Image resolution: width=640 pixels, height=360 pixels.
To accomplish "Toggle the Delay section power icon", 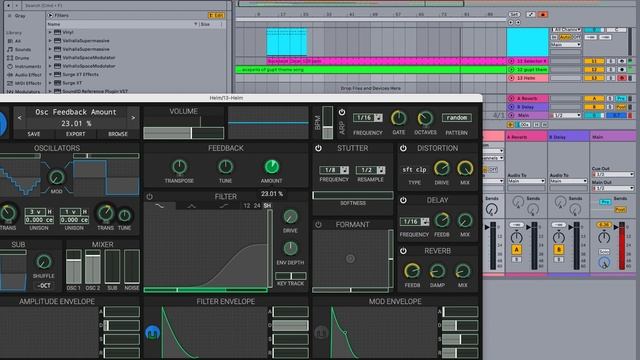I will [403, 200].
